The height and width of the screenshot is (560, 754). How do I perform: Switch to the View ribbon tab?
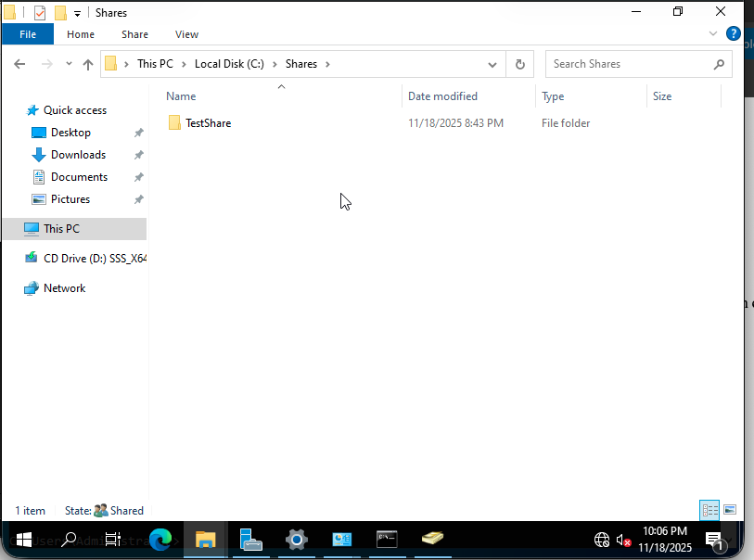coord(186,33)
